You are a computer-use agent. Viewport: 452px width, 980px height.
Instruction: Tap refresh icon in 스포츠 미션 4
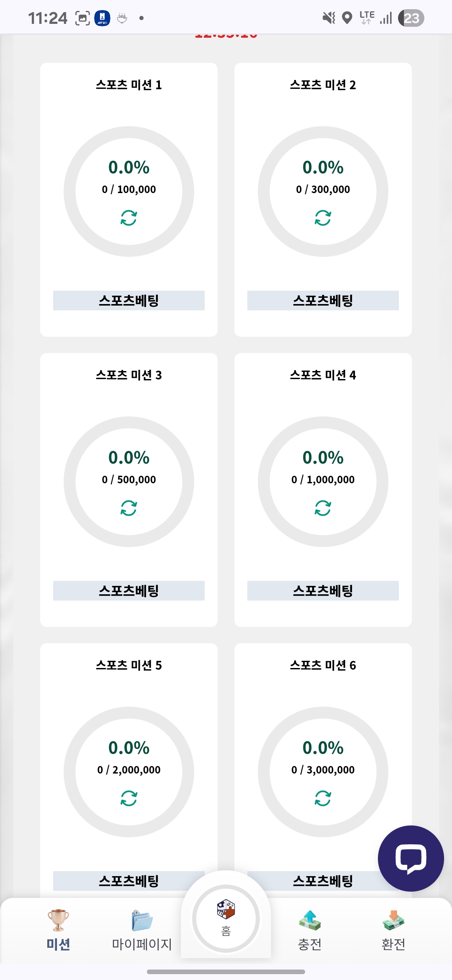(323, 508)
